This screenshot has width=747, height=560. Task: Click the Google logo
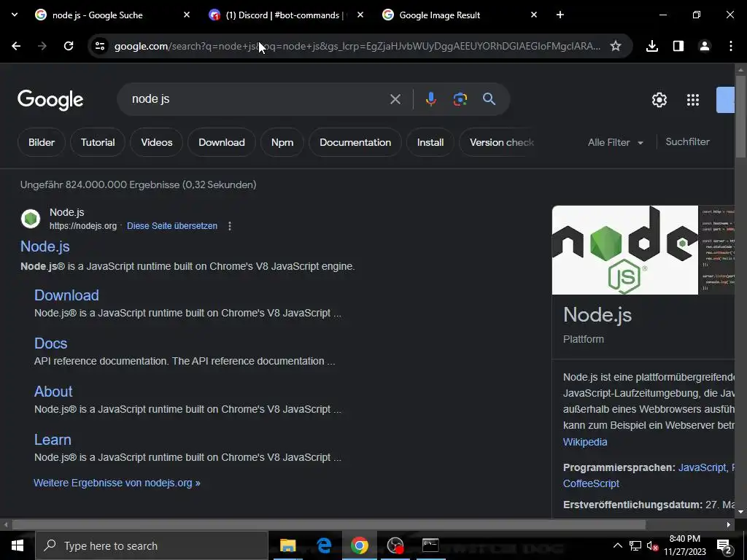click(x=50, y=100)
